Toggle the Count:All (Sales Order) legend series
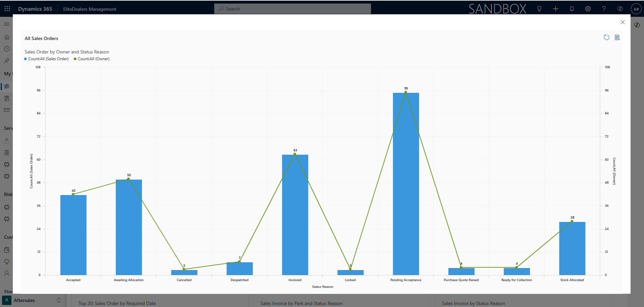The height and width of the screenshot is (307, 644). 46,59
